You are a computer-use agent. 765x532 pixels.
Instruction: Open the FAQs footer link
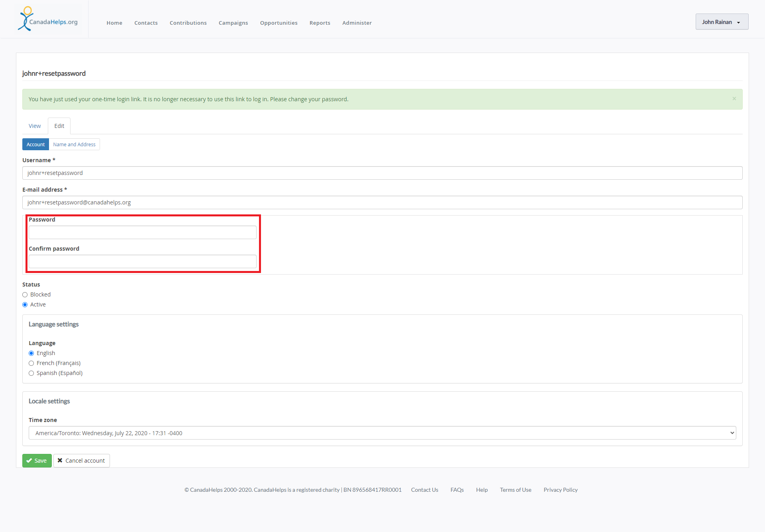pyautogui.click(x=457, y=490)
